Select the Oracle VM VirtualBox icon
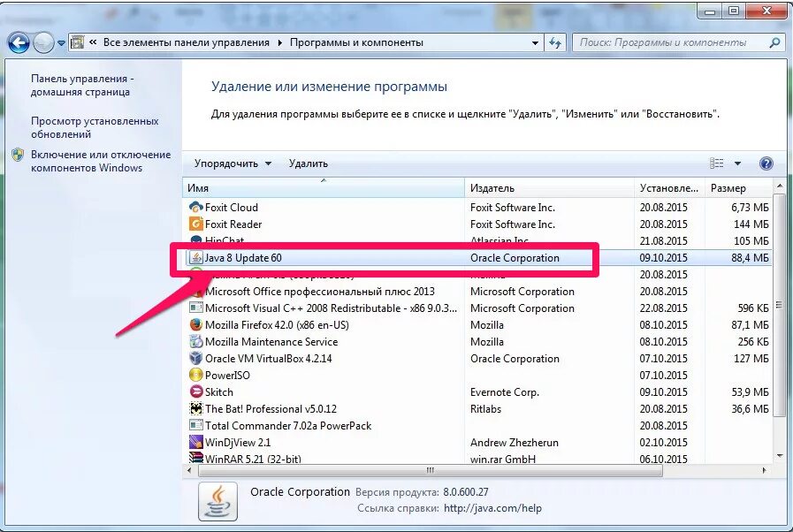Image resolution: width=793 pixels, height=532 pixels. (195, 358)
